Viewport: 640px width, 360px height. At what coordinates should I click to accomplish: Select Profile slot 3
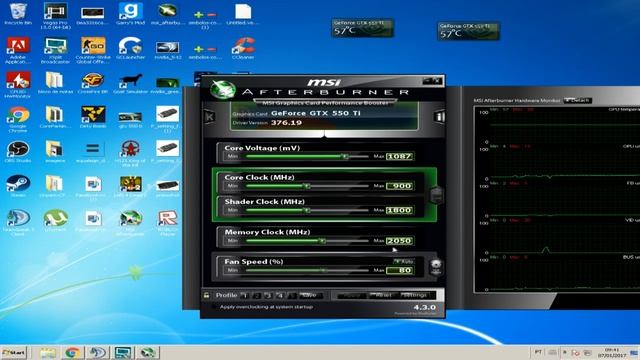click(268, 295)
